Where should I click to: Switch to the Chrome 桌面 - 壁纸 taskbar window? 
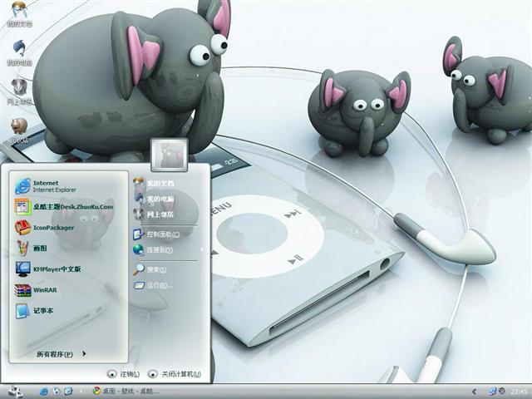126,392
